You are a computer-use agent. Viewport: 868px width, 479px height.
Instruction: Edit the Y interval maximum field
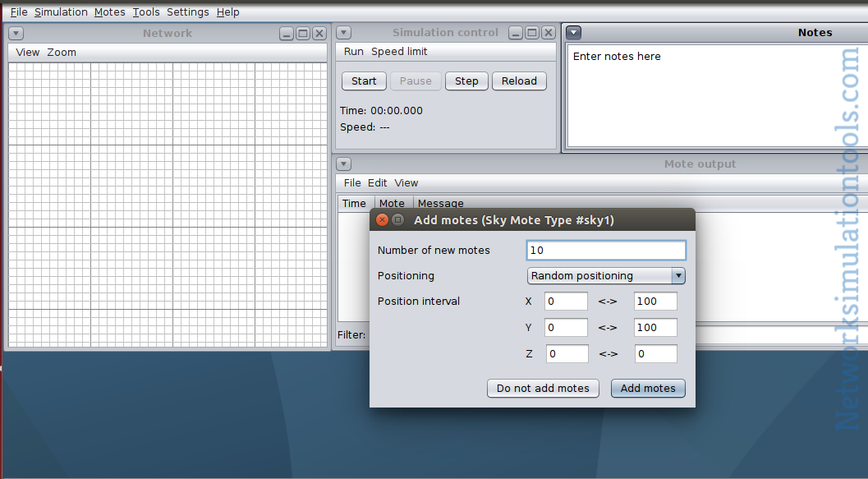pyautogui.click(x=655, y=327)
